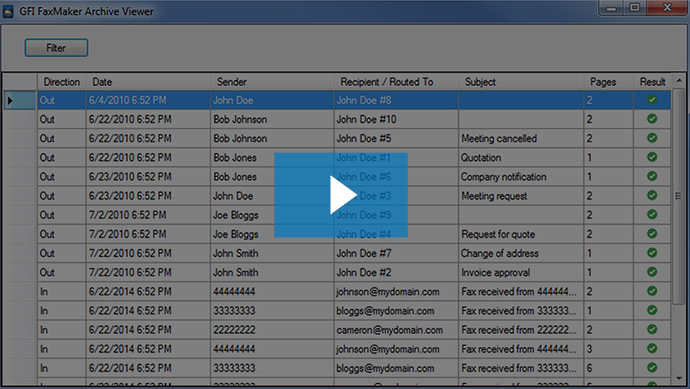This screenshot has height=389, width=690.
Task: Select the Request for quote subject cell
Action: [521, 234]
